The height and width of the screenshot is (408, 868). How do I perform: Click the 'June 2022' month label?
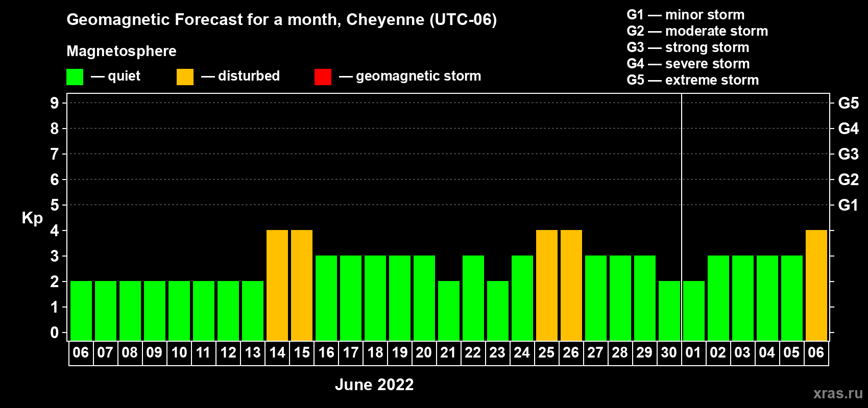point(374,385)
